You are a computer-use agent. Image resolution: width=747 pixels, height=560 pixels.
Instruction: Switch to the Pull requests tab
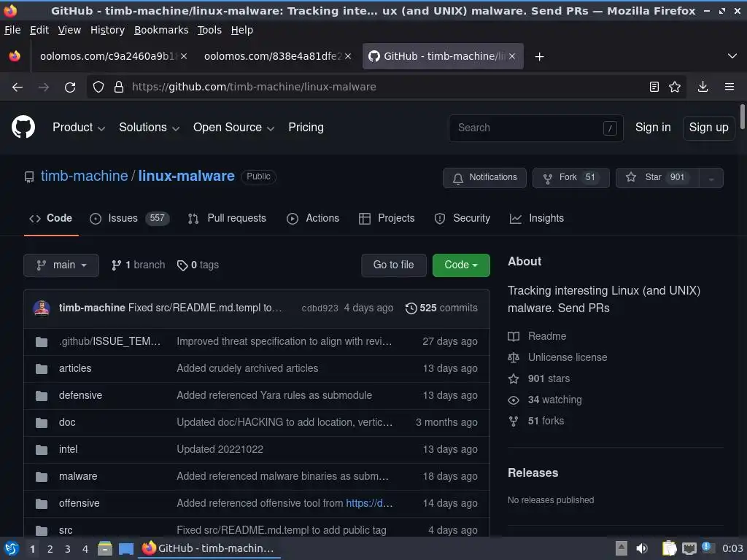tap(227, 219)
